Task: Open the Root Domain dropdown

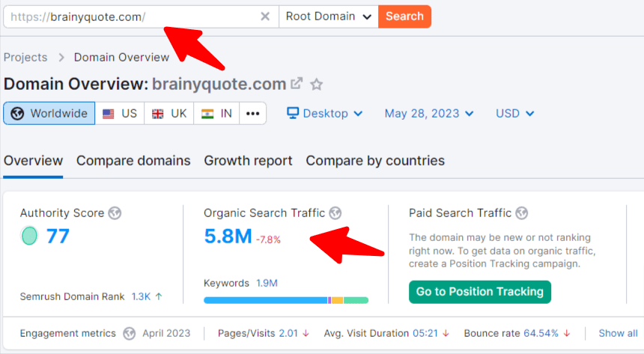Action: click(328, 16)
